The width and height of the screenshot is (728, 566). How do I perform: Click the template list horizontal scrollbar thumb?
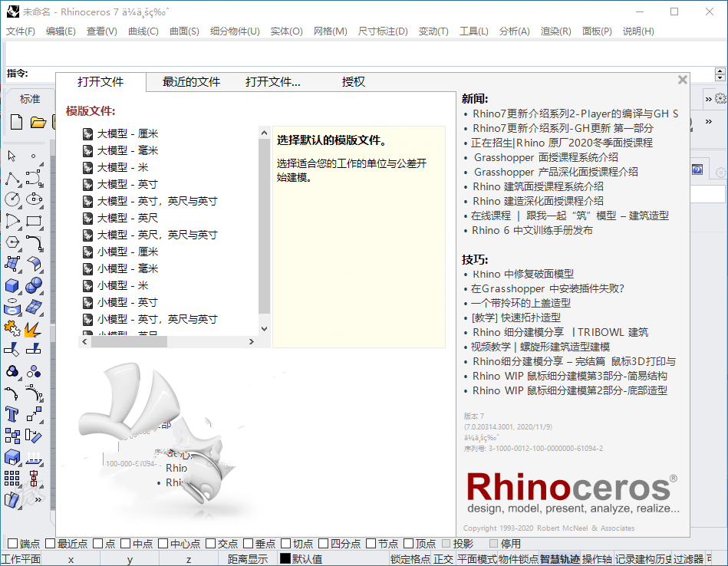coord(129,342)
